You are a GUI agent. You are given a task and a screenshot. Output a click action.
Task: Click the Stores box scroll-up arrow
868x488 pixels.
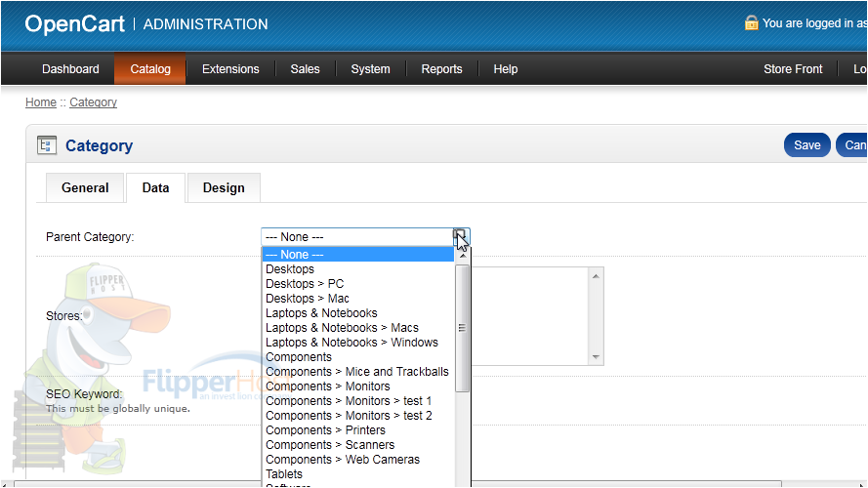pyautogui.click(x=596, y=276)
